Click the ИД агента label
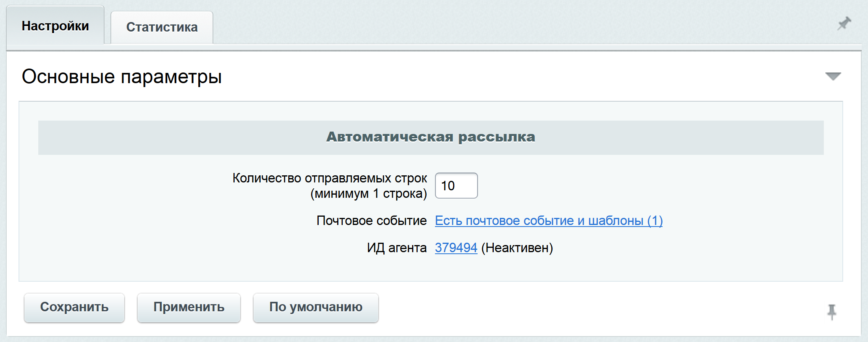The image size is (868, 342). click(x=396, y=248)
